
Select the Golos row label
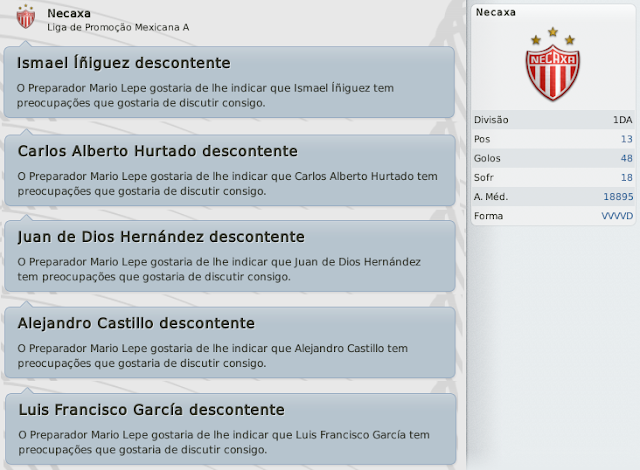[487, 158]
